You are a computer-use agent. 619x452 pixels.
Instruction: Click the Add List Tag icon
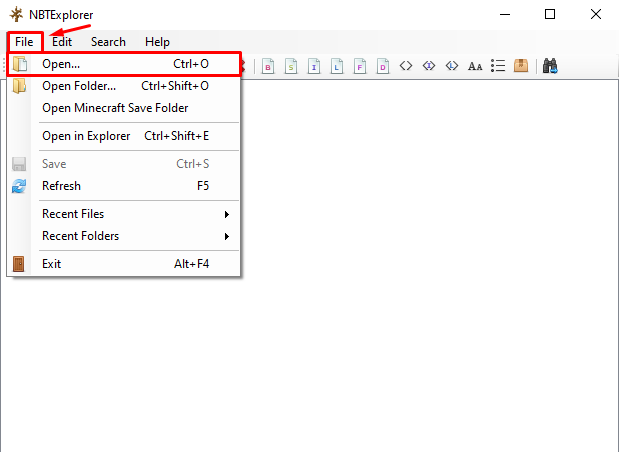(x=498, y=66)
